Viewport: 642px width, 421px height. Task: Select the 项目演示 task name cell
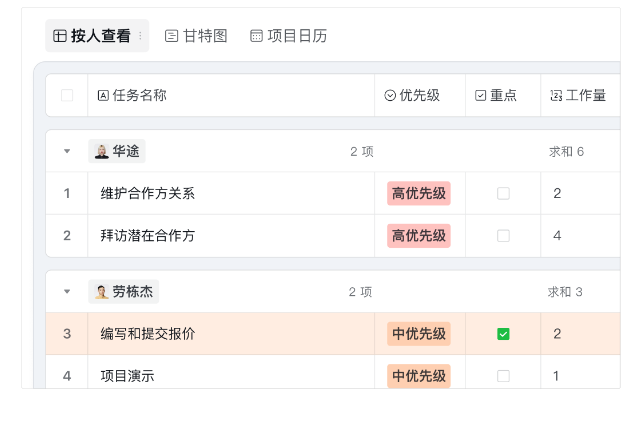231,376
